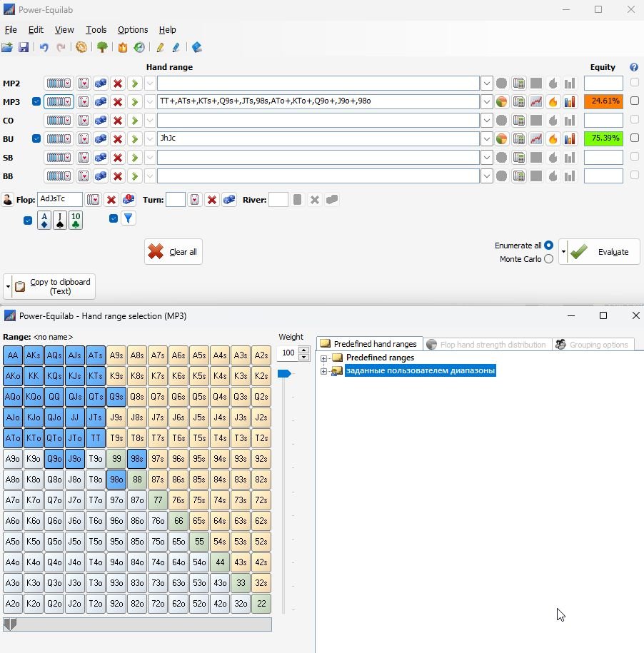The width and height of the screenshot is (644, 653).
Task: Click the globe icon in toolbar
Action: click(139, 47)
